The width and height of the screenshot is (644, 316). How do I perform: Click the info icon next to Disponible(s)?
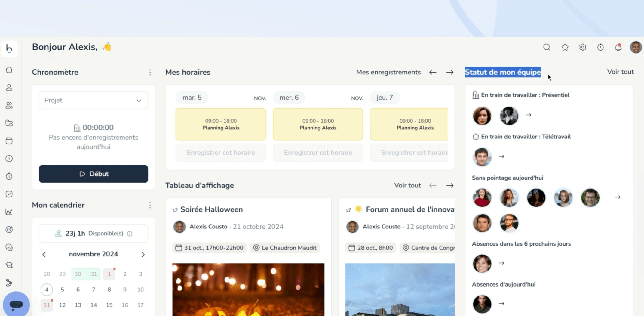tap(130, 234)
